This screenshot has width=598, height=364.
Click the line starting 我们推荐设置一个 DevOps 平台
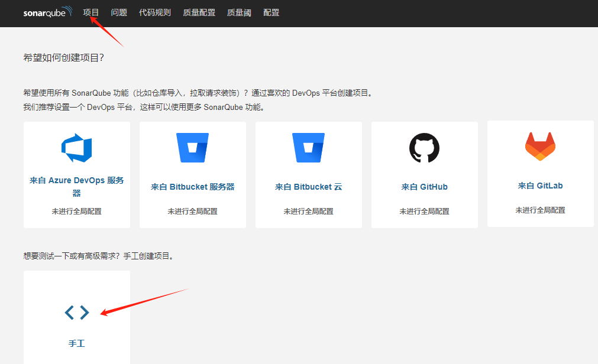144,107
